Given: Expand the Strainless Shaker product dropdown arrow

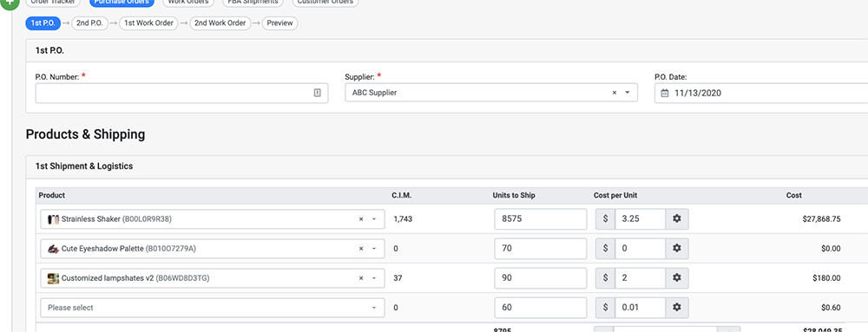Looking at the screenshot, I should click(374, 218).
